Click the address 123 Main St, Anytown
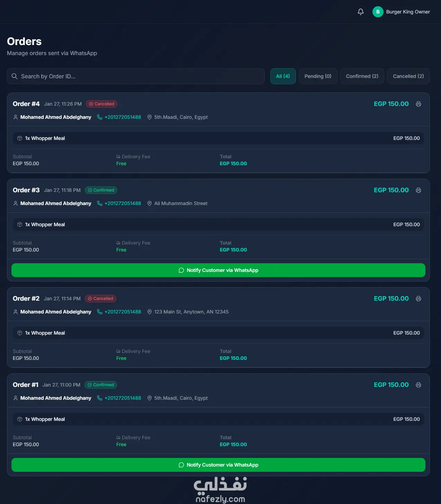The image size is (441, 504). tap(191, 312)
